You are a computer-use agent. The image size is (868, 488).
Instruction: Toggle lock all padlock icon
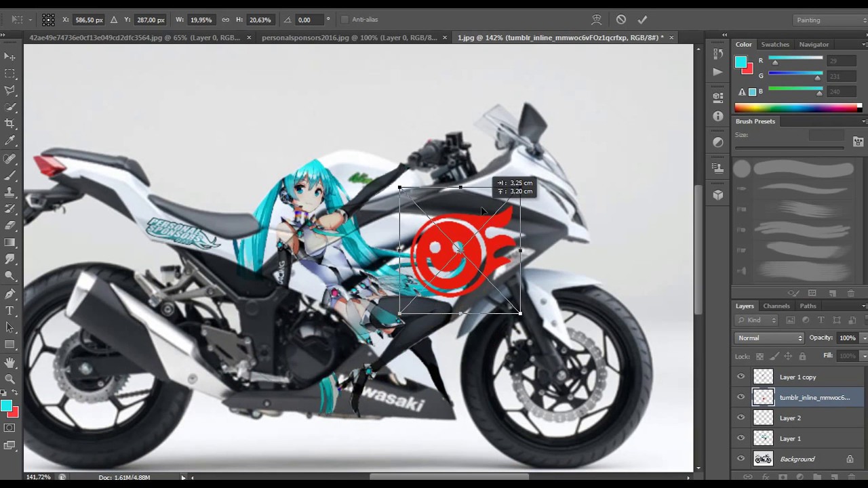pos(802,356)
